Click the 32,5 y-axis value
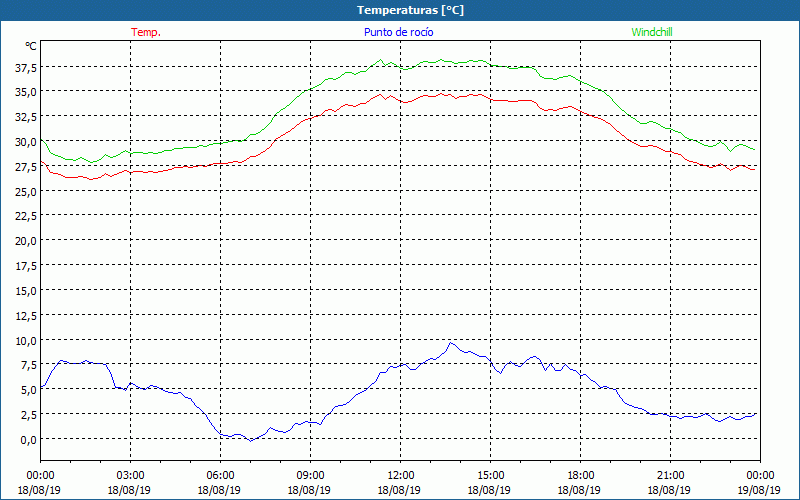This screenshot has width=800, height=500. tap(26, 117)
